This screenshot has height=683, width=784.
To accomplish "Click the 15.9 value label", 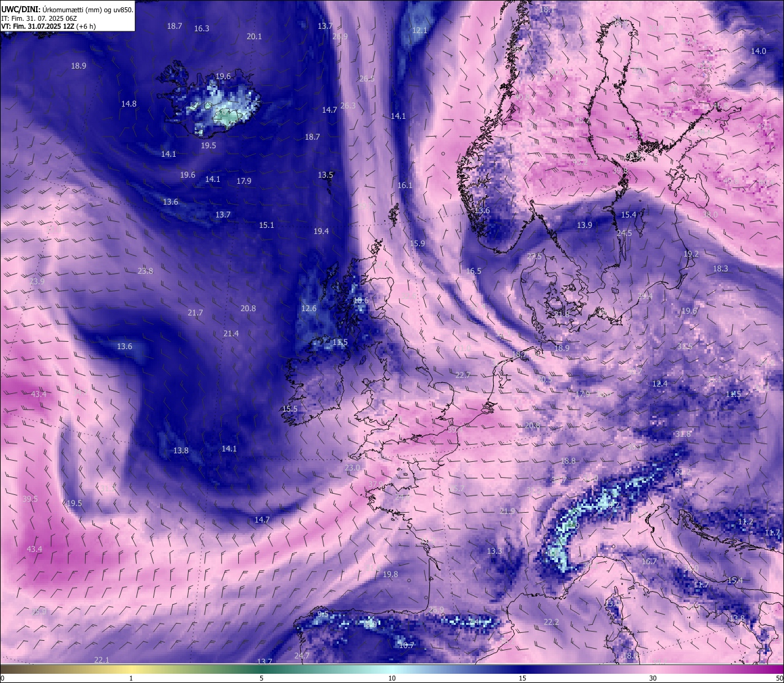I will click(417, 244).
